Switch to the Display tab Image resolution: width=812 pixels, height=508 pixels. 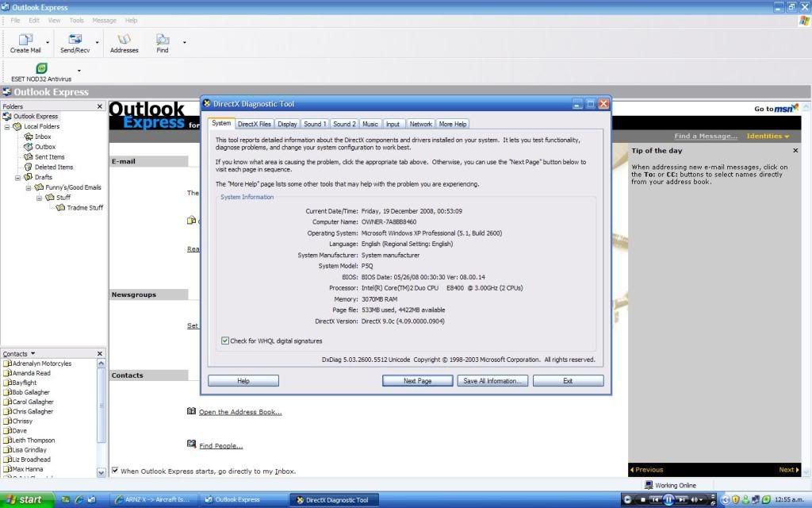(x=287, y=124)
